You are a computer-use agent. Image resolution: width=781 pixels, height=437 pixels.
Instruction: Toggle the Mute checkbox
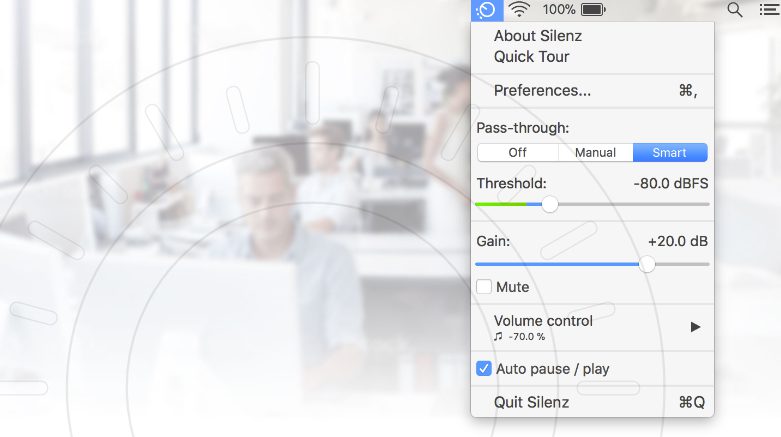click(x=484, y=287)
